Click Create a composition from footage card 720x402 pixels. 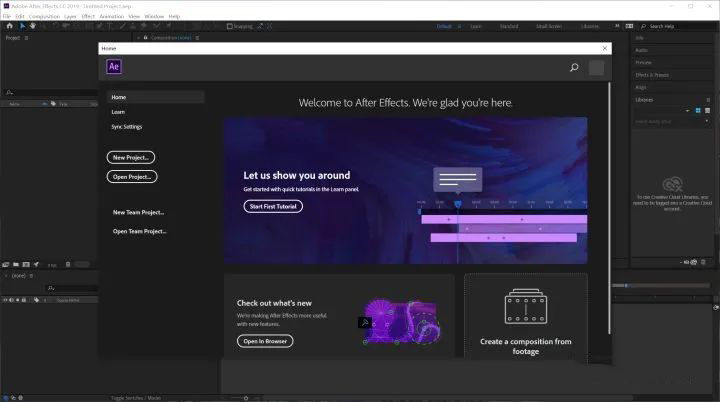[x=526, y=318]
